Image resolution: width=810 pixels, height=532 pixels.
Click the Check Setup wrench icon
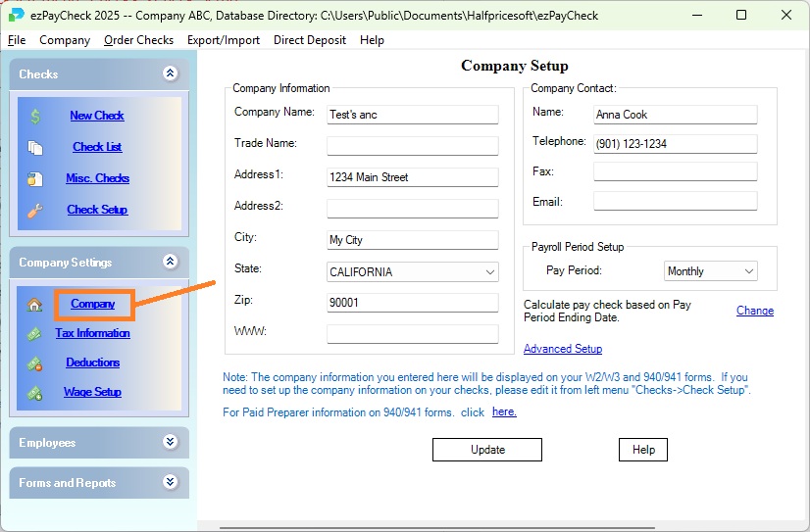click(35, 210)
